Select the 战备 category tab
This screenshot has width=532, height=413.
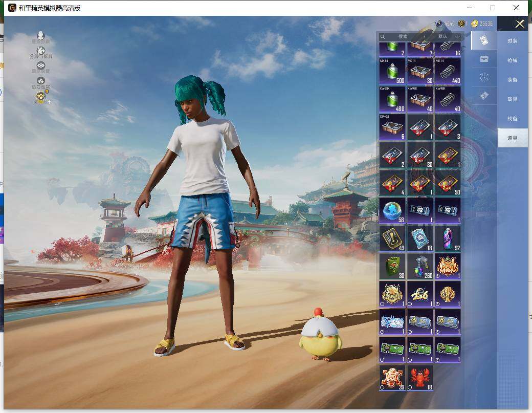(x=512, y=119)
